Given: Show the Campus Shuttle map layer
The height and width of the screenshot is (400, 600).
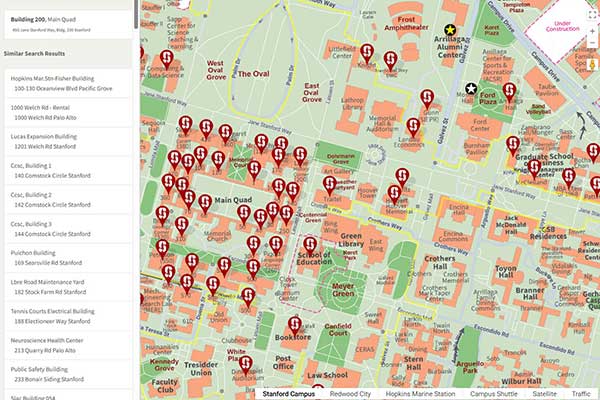Looking at the screenshot, I should [x=494, y=393].
